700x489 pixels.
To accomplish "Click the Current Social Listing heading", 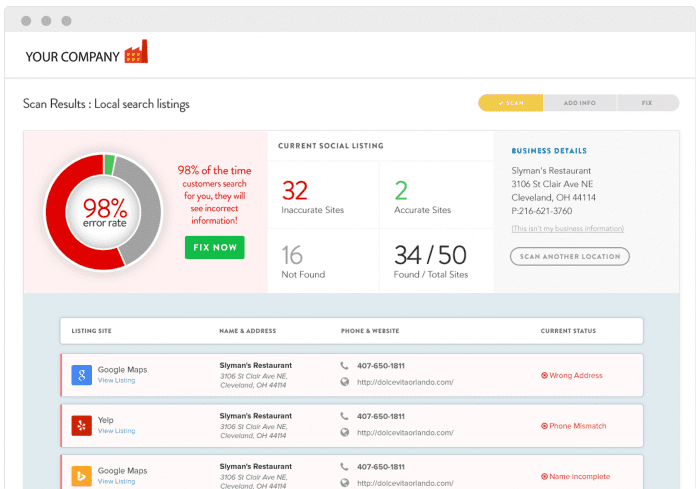I will point(331,146).
